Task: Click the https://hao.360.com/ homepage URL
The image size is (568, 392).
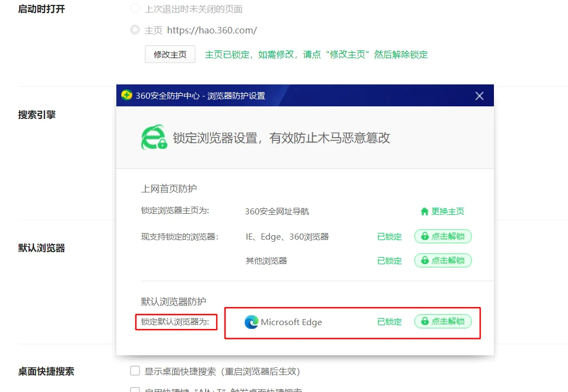Action: click(212, 30)
